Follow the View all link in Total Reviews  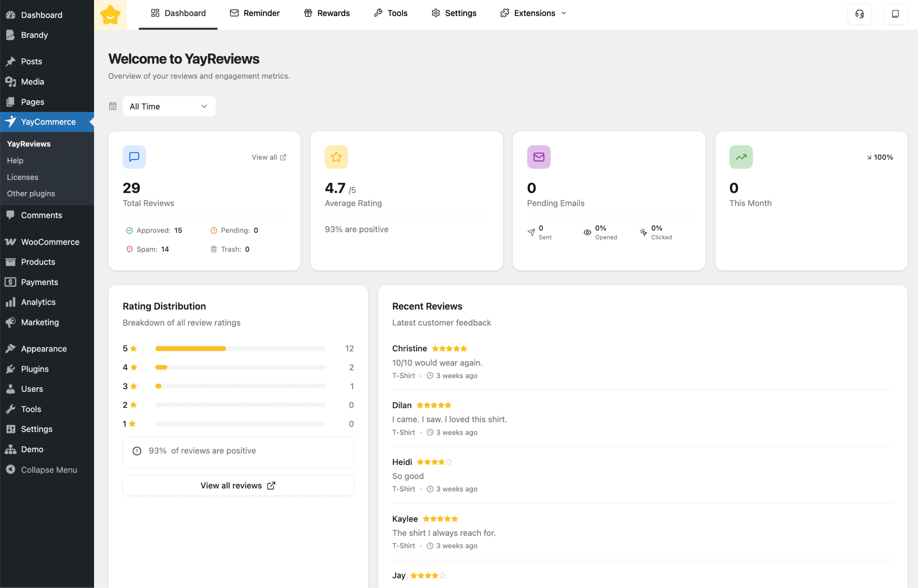click(269, 157)
